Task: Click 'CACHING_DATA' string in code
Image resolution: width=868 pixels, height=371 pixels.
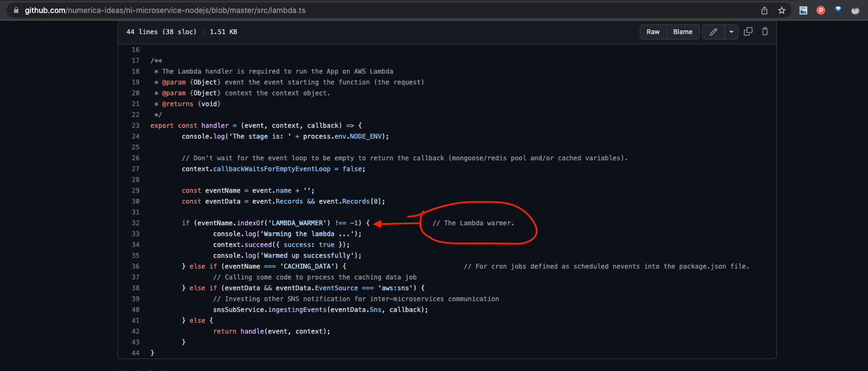Action: pos(307,266)
